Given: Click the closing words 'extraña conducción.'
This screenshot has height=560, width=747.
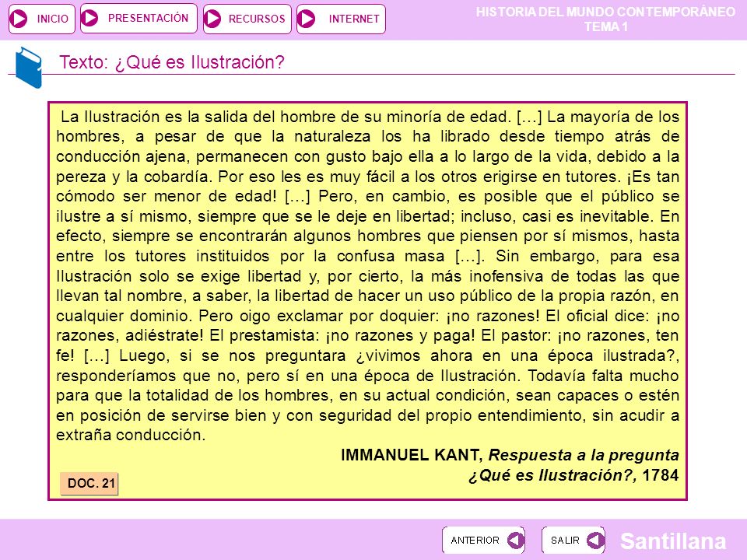Looking at the screenshot, I should pos(131,435).
